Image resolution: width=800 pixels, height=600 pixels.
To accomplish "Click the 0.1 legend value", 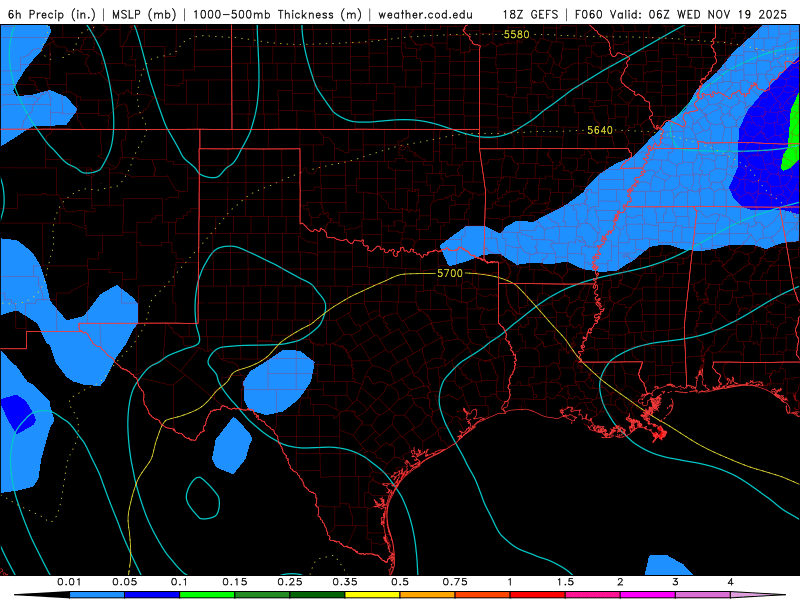I will (x=179, y=582).
